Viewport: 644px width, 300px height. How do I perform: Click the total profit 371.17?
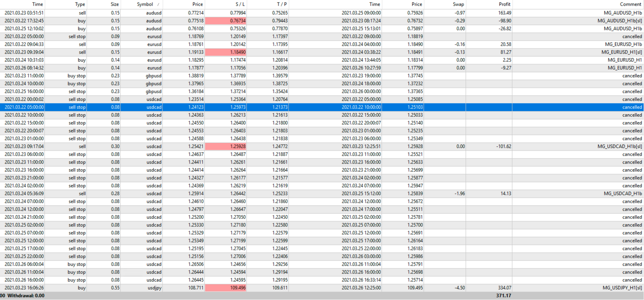point(504,296)
